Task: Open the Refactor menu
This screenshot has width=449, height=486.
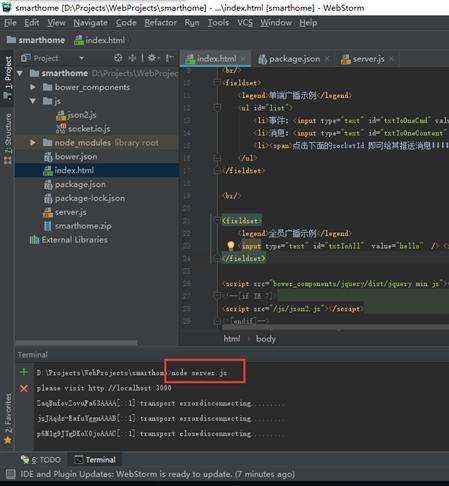Action: tap(160, 23)
